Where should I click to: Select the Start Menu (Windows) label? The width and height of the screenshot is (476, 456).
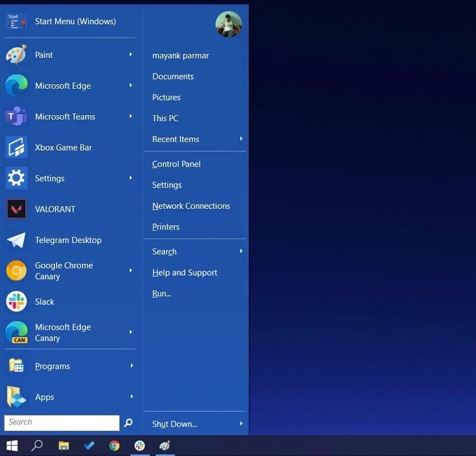tap(76, 21)
